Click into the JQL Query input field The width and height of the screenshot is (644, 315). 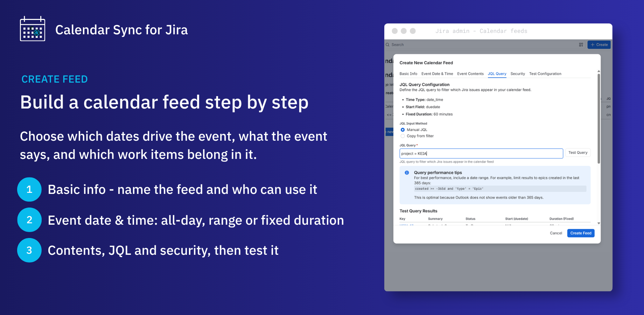(481, 154)
